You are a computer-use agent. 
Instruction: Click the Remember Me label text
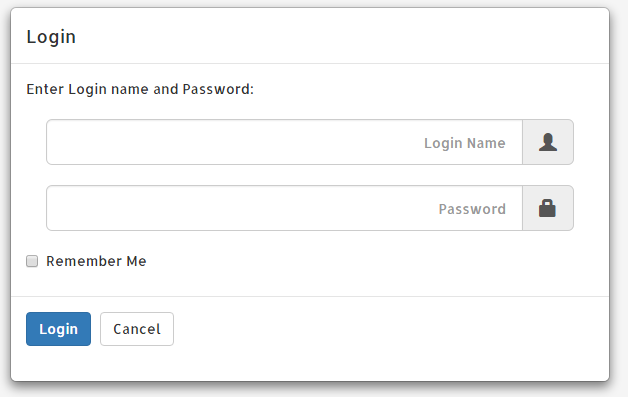coord(96,261)
